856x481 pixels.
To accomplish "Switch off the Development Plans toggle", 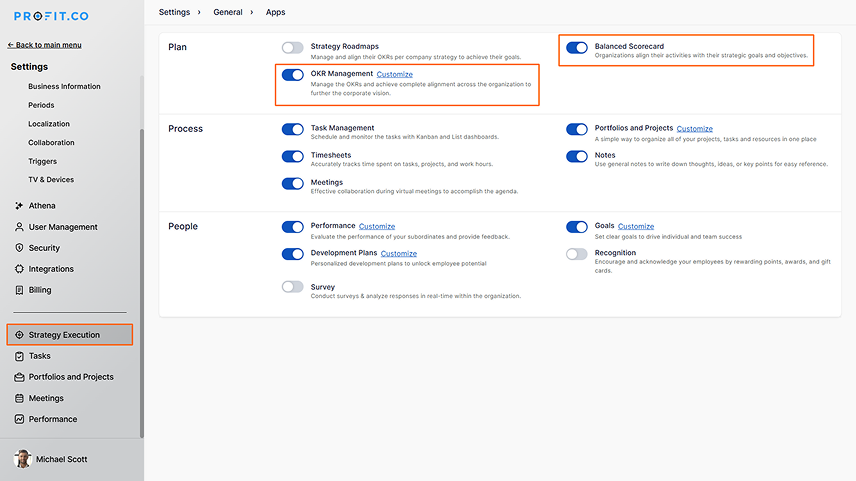I will 293,254.
